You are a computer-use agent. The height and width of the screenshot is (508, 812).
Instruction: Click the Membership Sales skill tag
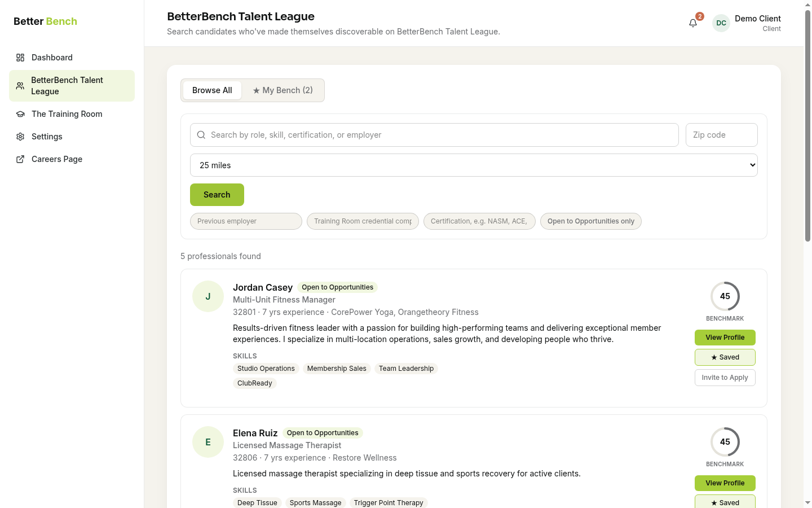click(337, 369)
